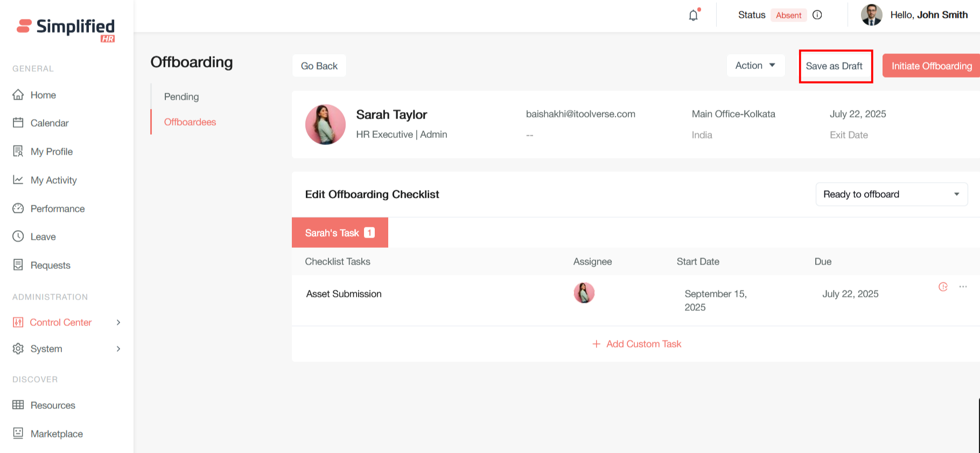This screenshot has height=453, width=980.
Task: Expand the System submenu chevron
Action: (118, 349)
